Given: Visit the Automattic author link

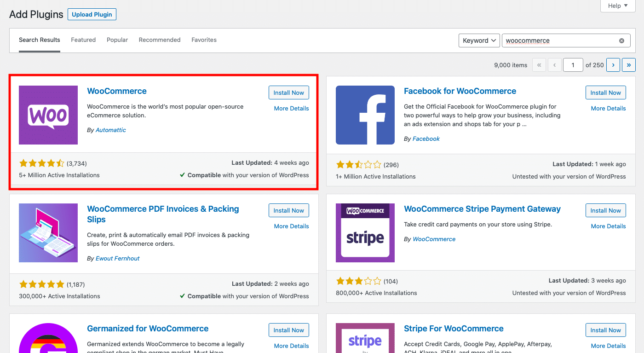Looking at the screenshot, I should pos(111,130).
